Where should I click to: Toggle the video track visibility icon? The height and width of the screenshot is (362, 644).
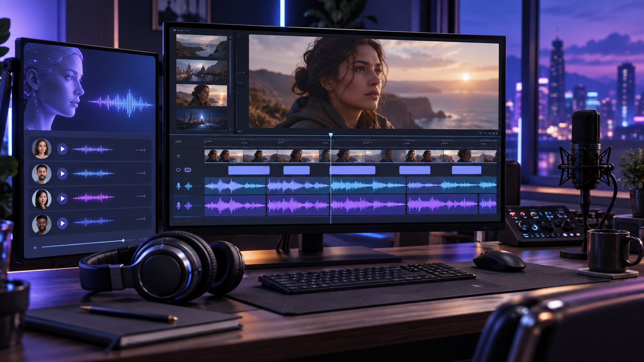[178, 156]
